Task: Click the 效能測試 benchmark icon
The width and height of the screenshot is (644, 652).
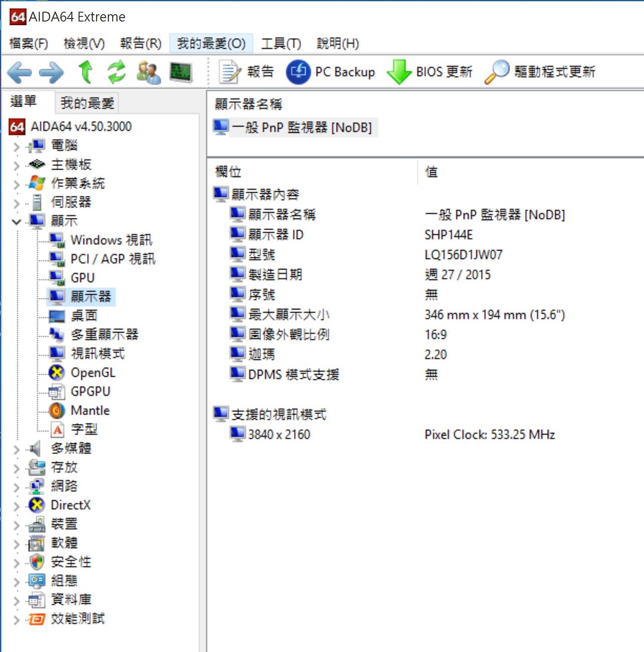Action: click(x=37, y=619)
